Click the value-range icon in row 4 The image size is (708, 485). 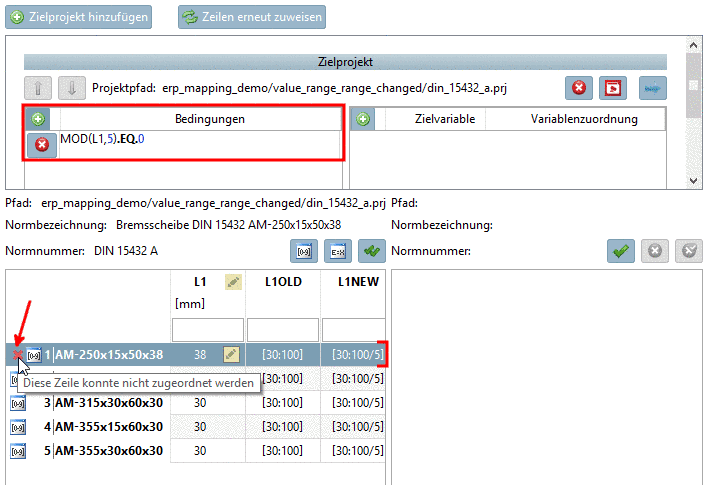[x=18, y=427]
